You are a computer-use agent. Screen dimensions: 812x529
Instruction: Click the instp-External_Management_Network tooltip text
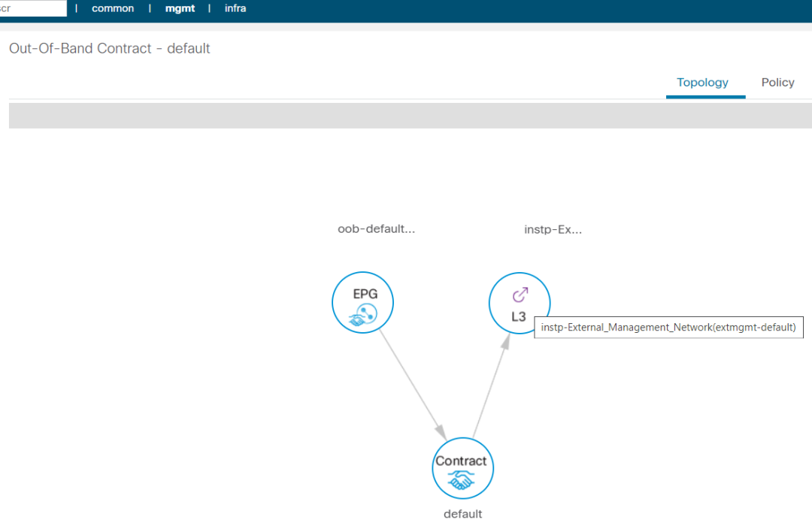pos(668,327)
